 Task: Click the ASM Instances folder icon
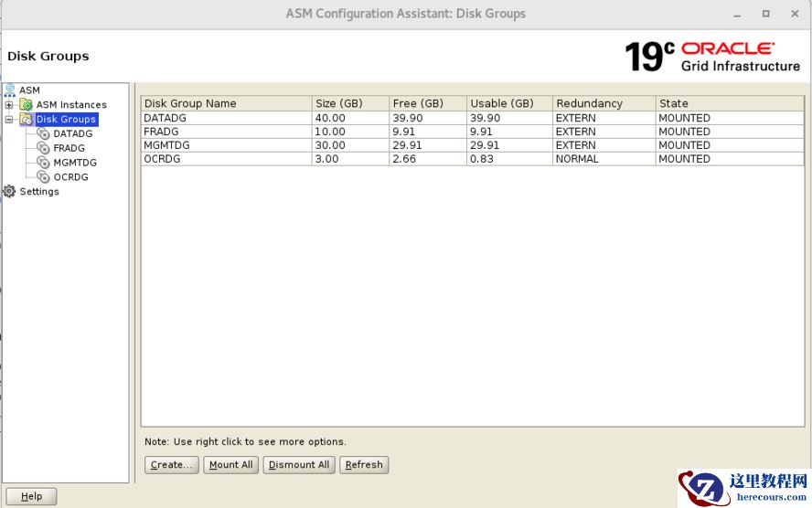26,104
